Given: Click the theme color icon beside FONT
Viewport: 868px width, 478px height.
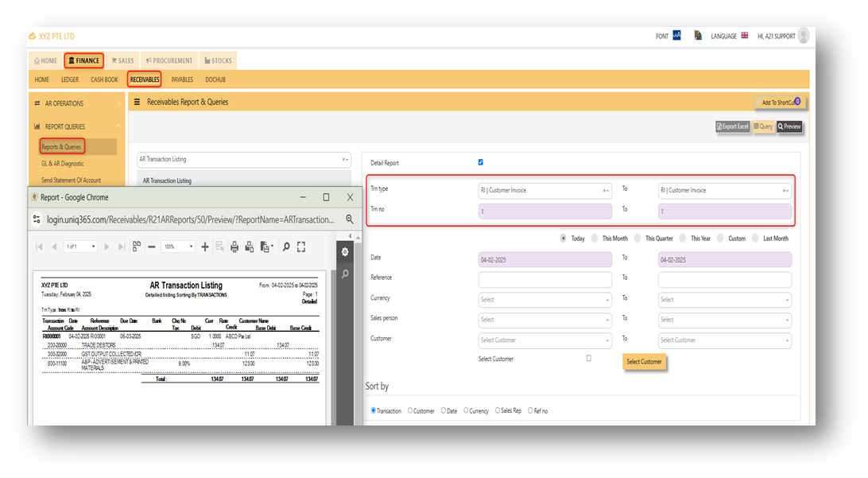Looking at the screenshot, I should tap(698, 36).
